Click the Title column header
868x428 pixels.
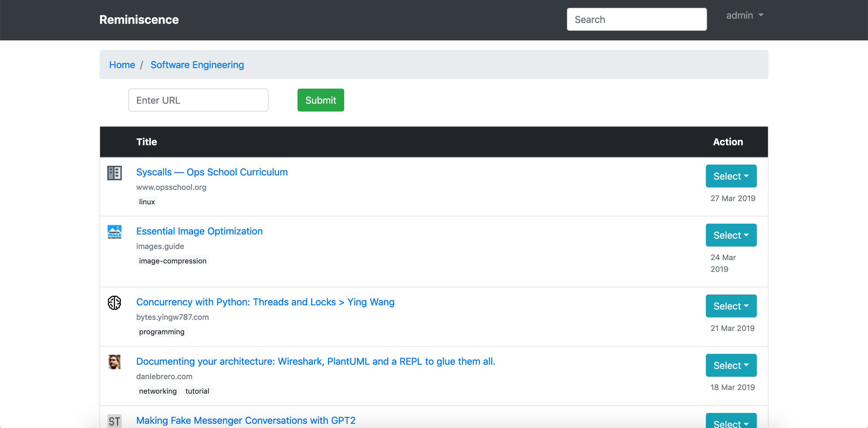click(146, 142)
